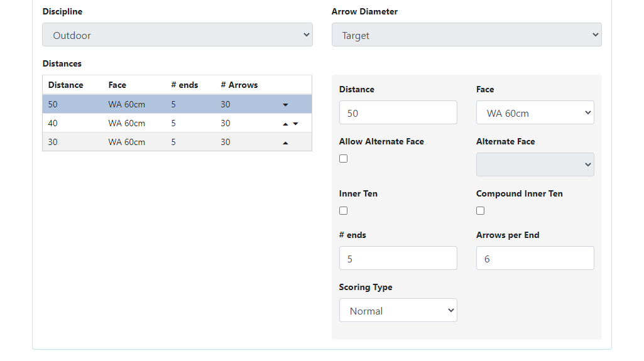
Task: Tick the Inner Ten checkbox
Action: [x=343, y=211]
